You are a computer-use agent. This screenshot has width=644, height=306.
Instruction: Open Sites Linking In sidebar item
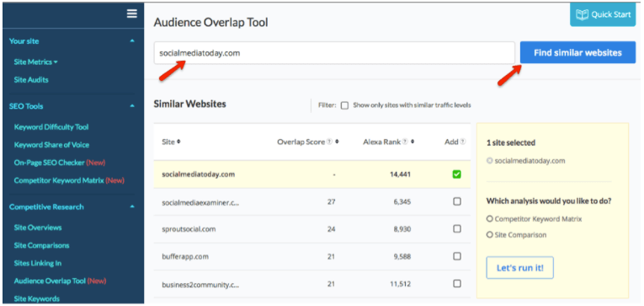point(38,263)
